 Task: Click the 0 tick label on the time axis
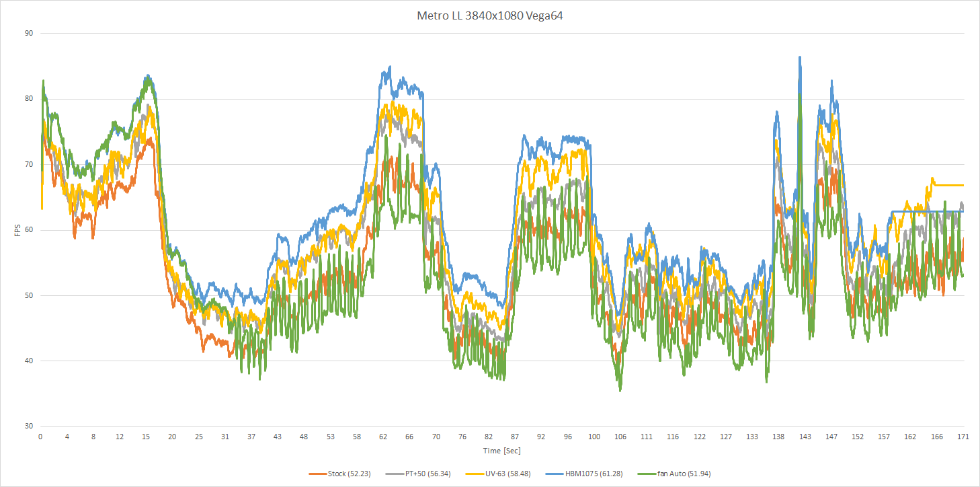pos(40,437)
